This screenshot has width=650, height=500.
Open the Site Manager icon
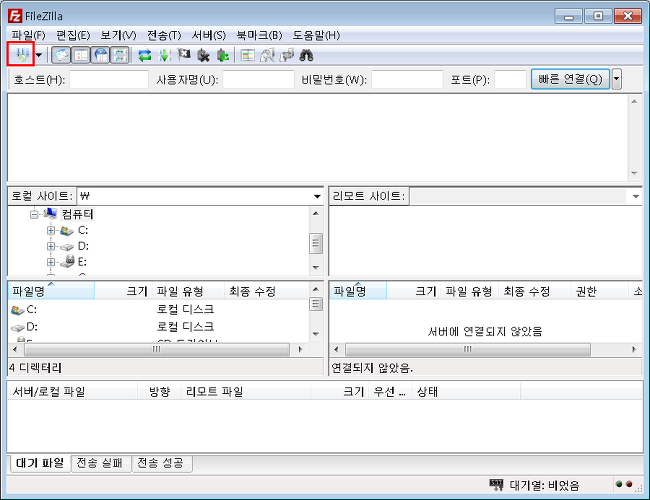click(22, 54)
